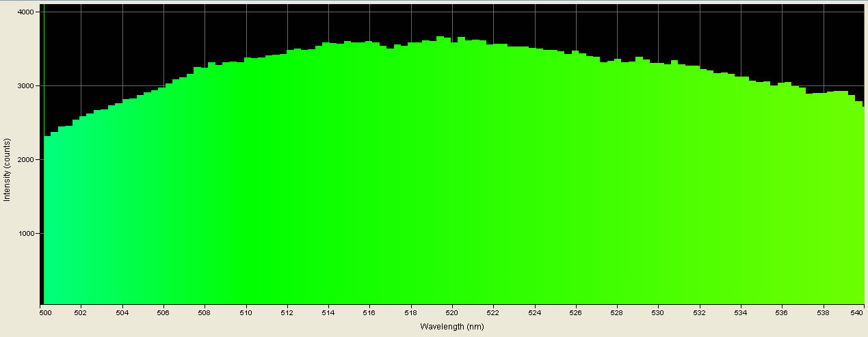Screen dimensions: 868x337
Task: Click the 536 wavelength tick label
Action: point(781,314)
